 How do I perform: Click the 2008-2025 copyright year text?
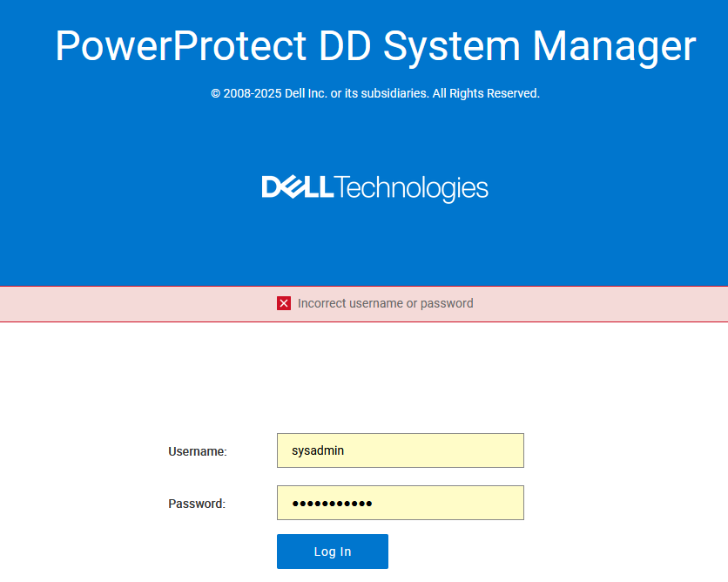point(252,93)
